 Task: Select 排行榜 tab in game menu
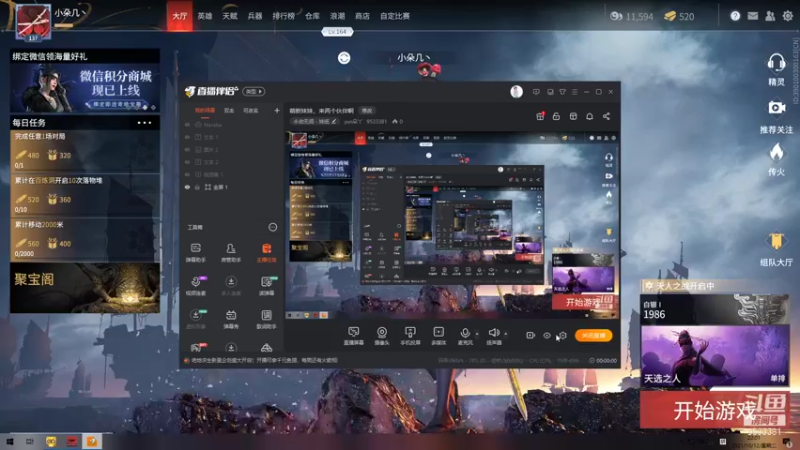click(283, 16)
